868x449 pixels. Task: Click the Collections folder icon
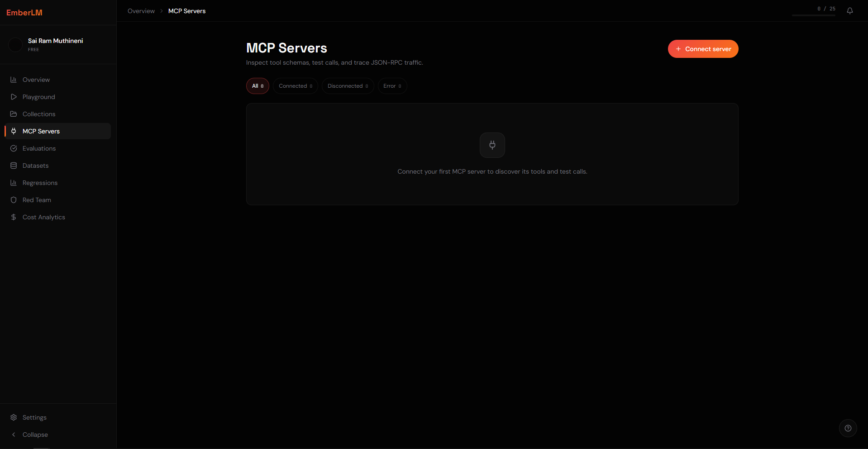tap(14, 114)
